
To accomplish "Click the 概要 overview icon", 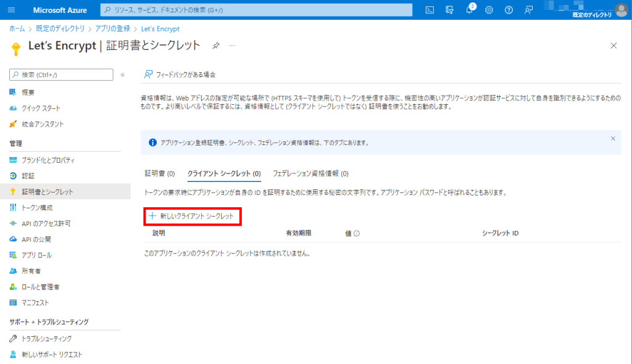I will [13, 93].
